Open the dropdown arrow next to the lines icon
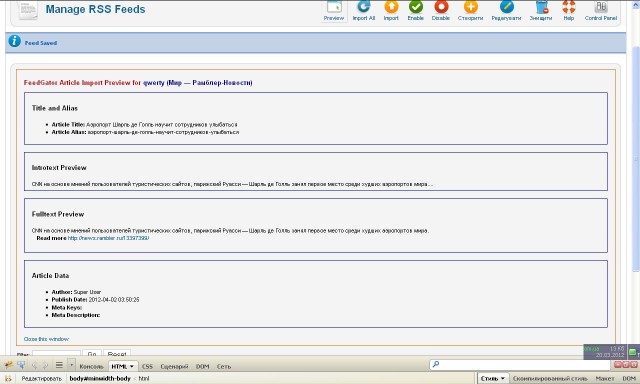640x384 pixels. tap(71, 364)
